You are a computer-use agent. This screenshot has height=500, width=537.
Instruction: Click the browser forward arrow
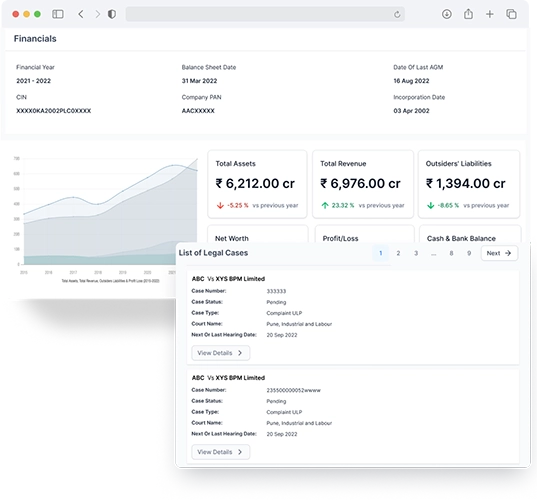point(98,14)
